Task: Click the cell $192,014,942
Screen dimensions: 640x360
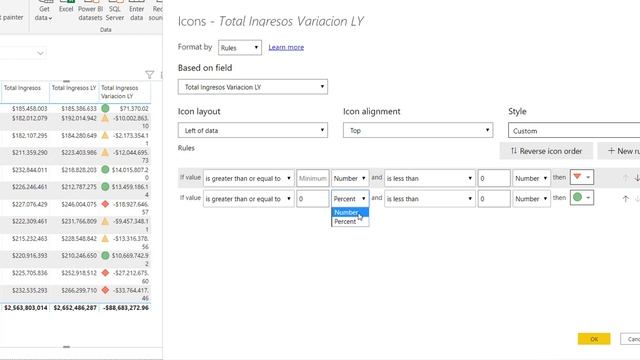Action: tap(79, 118)
